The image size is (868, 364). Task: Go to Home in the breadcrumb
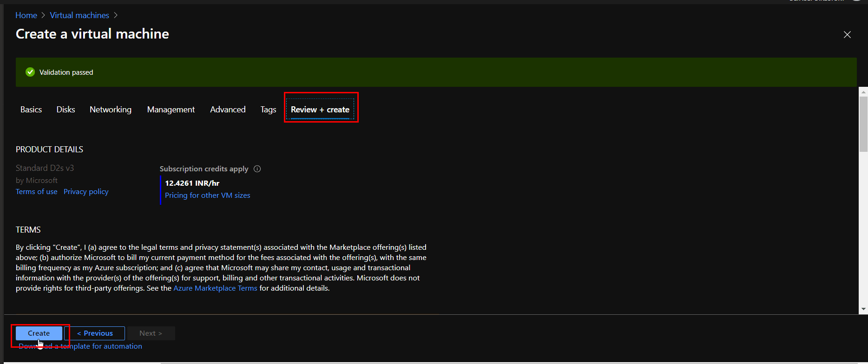pos(26,15)
